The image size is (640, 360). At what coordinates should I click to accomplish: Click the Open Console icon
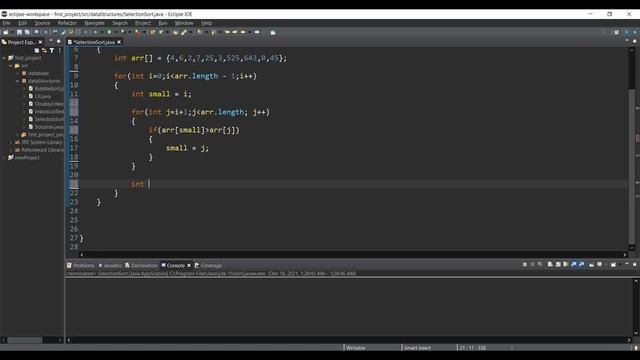coord(613,264)
